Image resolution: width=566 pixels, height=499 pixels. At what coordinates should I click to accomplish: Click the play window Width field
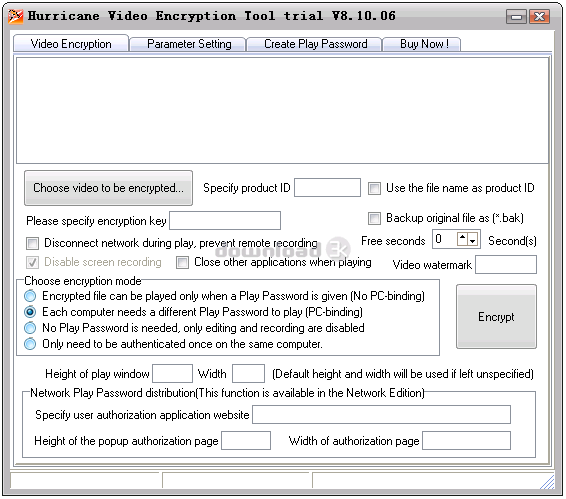[x=248, y=374]
